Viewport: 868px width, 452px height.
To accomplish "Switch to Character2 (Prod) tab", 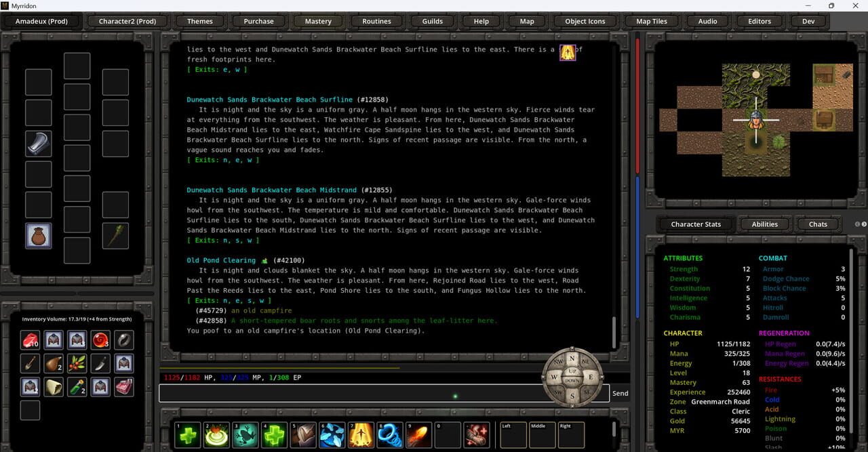I will pos(127,21).
